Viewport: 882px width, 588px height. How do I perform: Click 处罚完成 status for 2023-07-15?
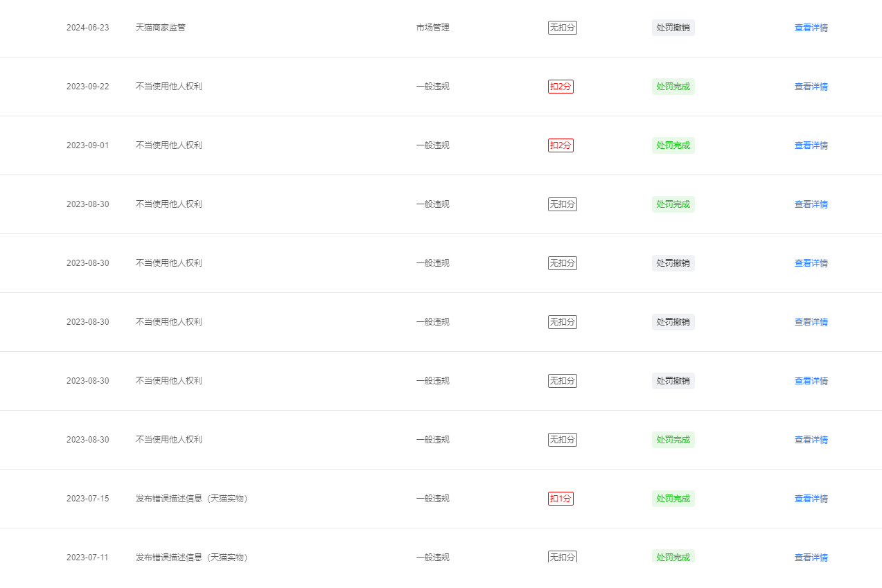[673, 499]
